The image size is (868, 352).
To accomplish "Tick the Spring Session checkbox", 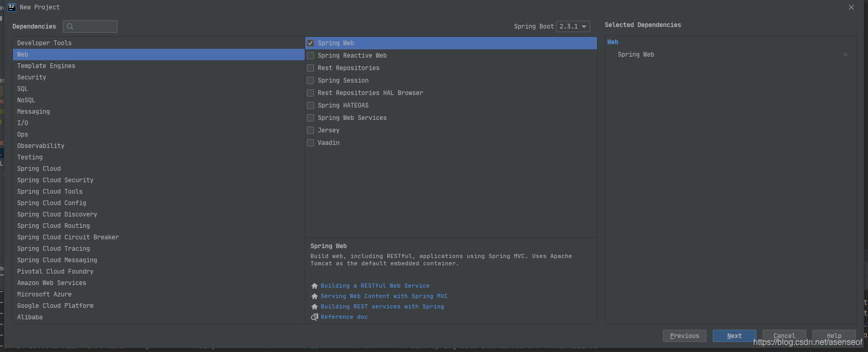I will tap(310, 80).
